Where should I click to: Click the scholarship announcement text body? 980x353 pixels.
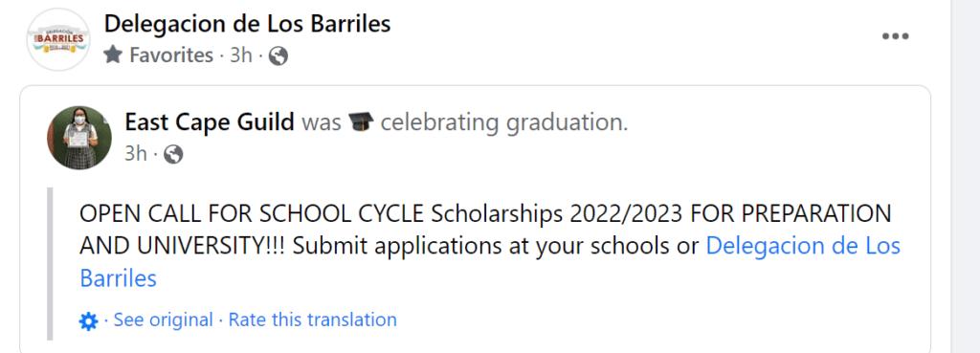(485, 246)
